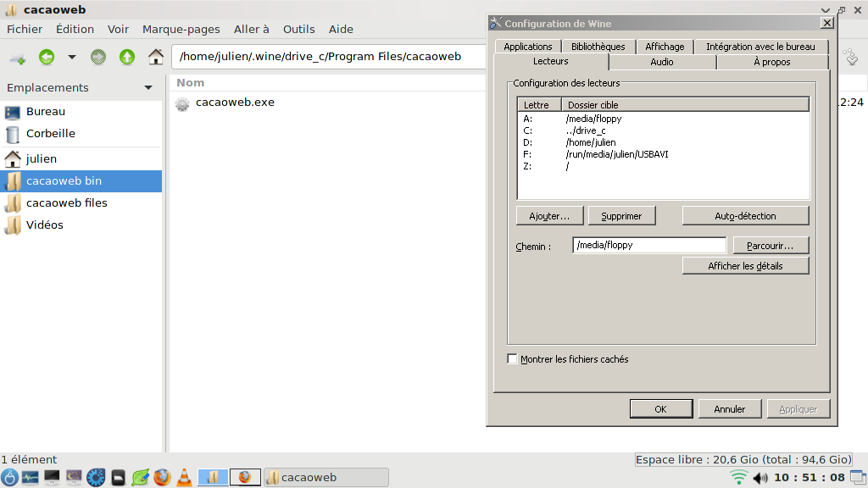Sort files by the Nom column header

point(191,83)
